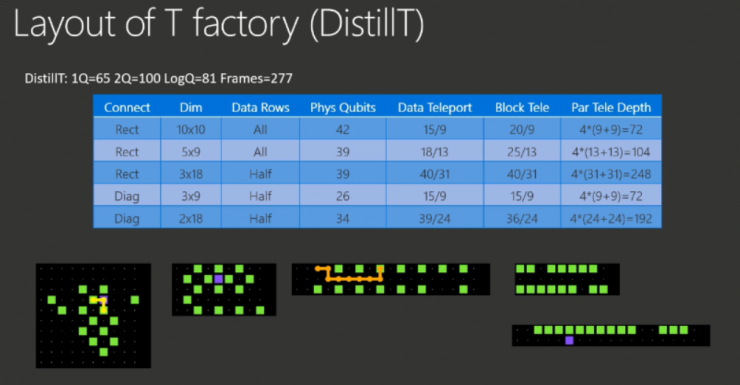740x385 pixels.
Task: Click the '20/9' block tele cell
Action: point(522,129)
